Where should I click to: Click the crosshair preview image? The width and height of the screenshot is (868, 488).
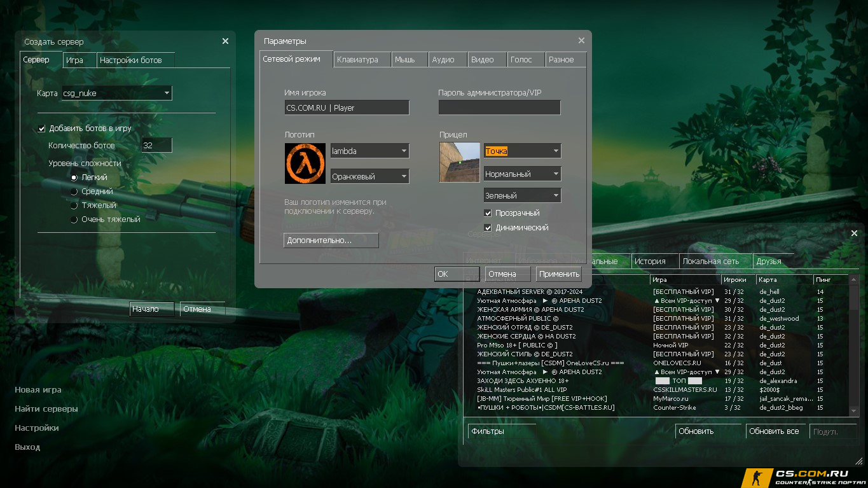coord(460,162)
